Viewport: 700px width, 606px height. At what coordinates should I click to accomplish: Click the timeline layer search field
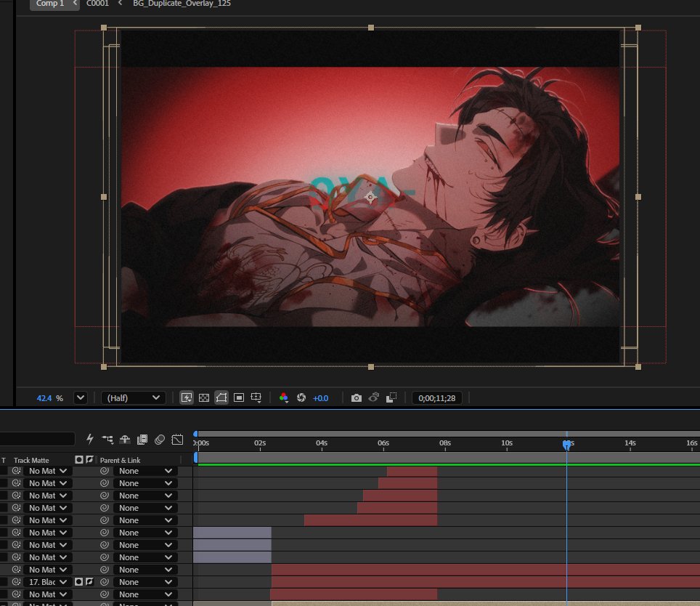pos(36,439)
